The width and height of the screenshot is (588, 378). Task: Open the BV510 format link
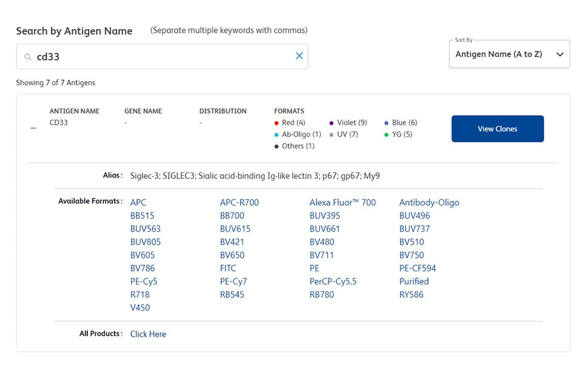tap(412, 242)
